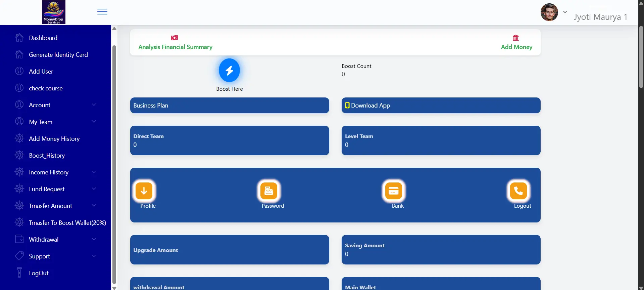Select LogOut in the sidebar
Viewport: 644px width, 290px height.
(39, 273)
